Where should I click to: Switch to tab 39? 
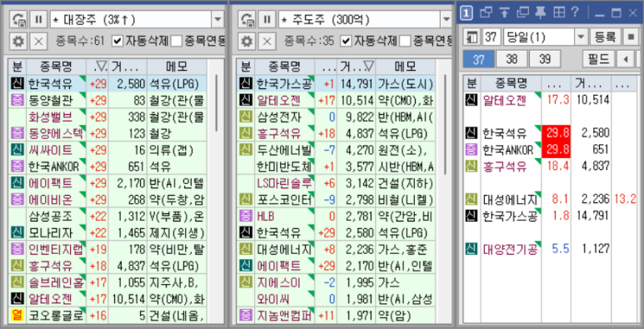(545, 60)
